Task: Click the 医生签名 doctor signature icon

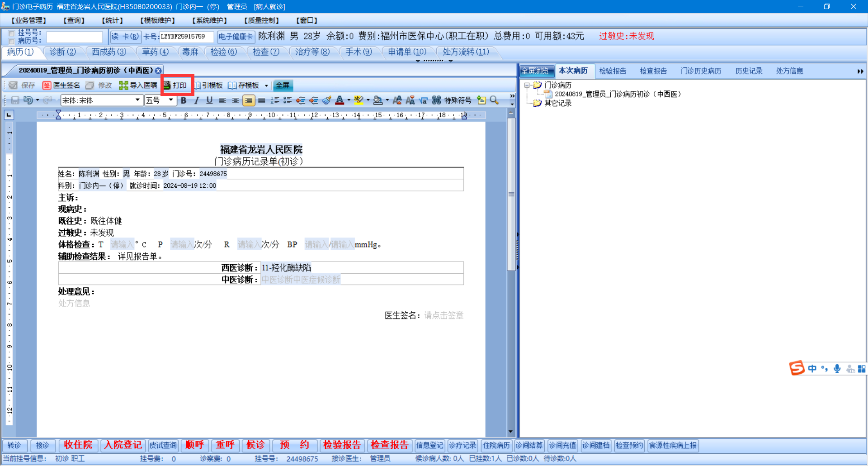Action: (47, 86)
